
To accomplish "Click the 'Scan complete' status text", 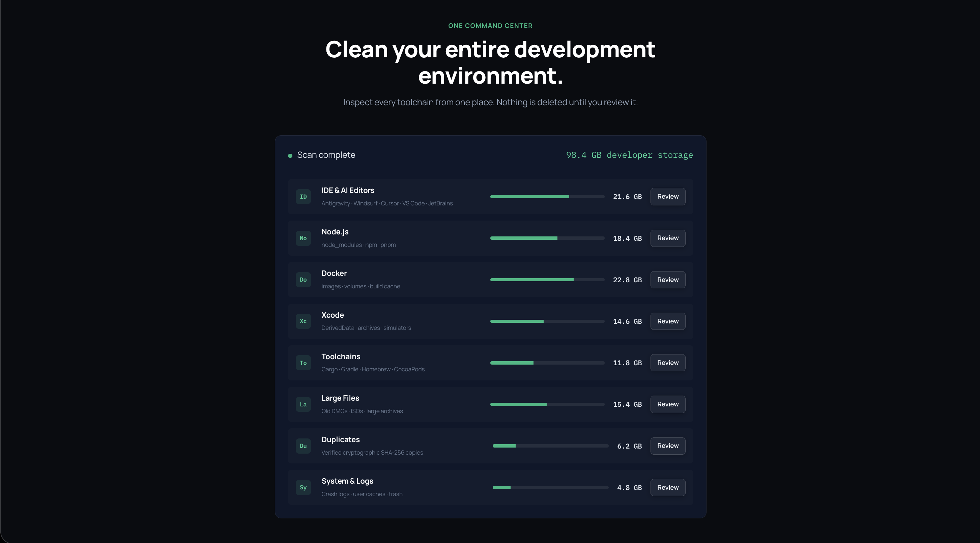I will 326,155.
